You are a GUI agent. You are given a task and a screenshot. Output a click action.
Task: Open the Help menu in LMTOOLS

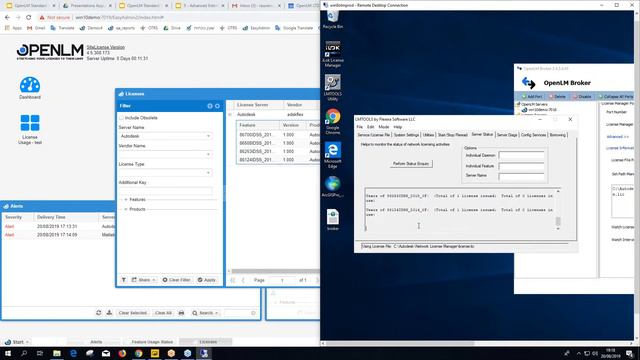point(398,127)
